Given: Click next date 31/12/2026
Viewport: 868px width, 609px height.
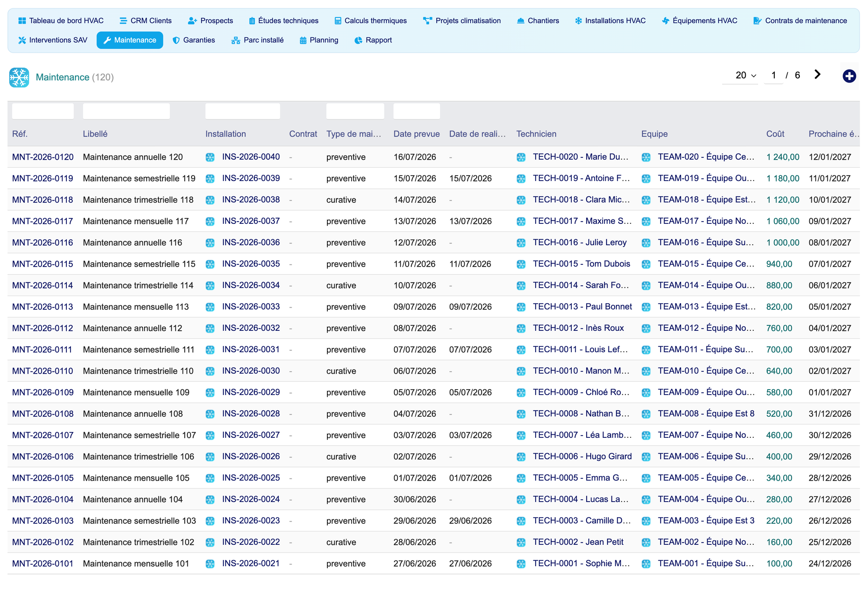Looking at the screenshot, I should 830,414.
